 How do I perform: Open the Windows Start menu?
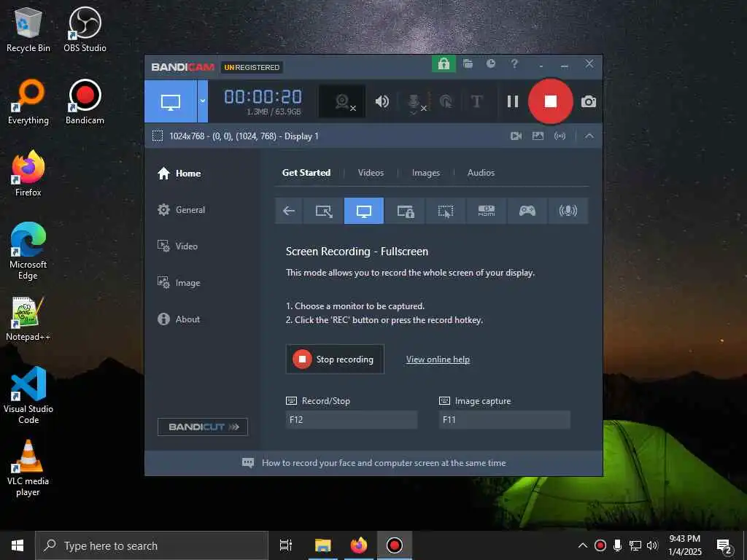click(x=18, y=545)
